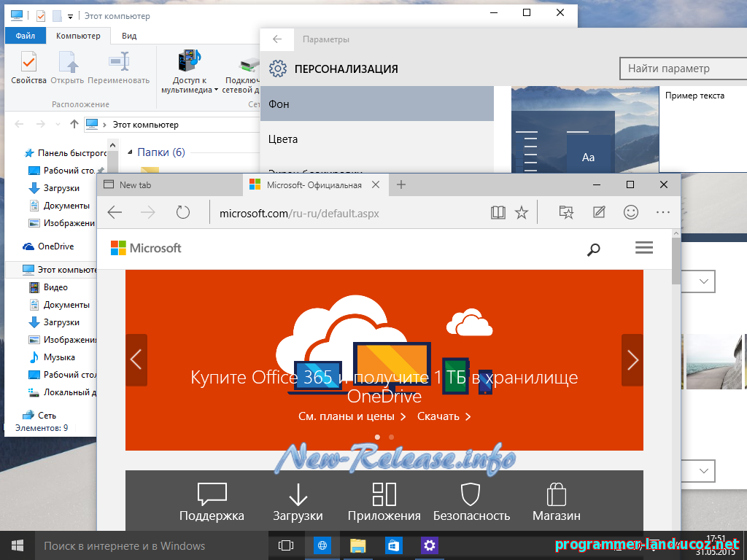The image size is (747, 560).
Task: Select OneDrive in the navigation pane
Action: (48, 246)
